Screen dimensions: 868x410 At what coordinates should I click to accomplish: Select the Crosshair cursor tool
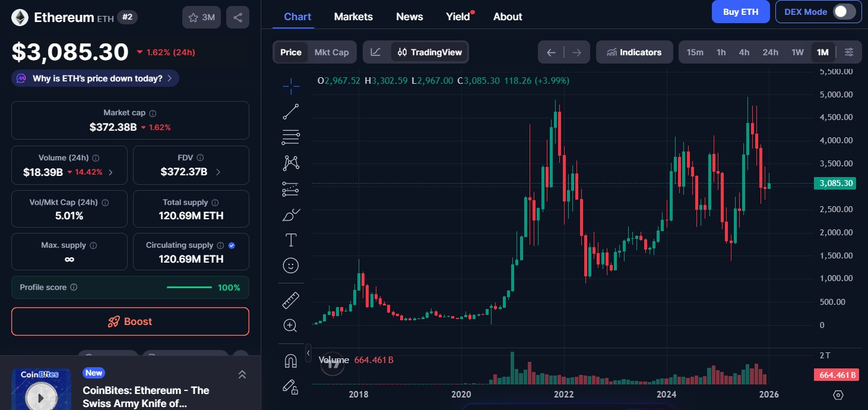290,86
